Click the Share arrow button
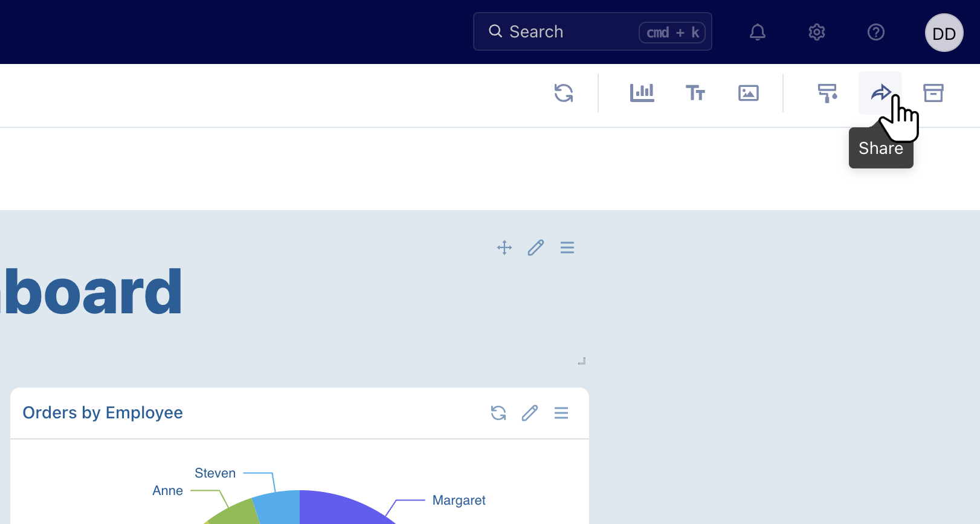 coord(880,93)
